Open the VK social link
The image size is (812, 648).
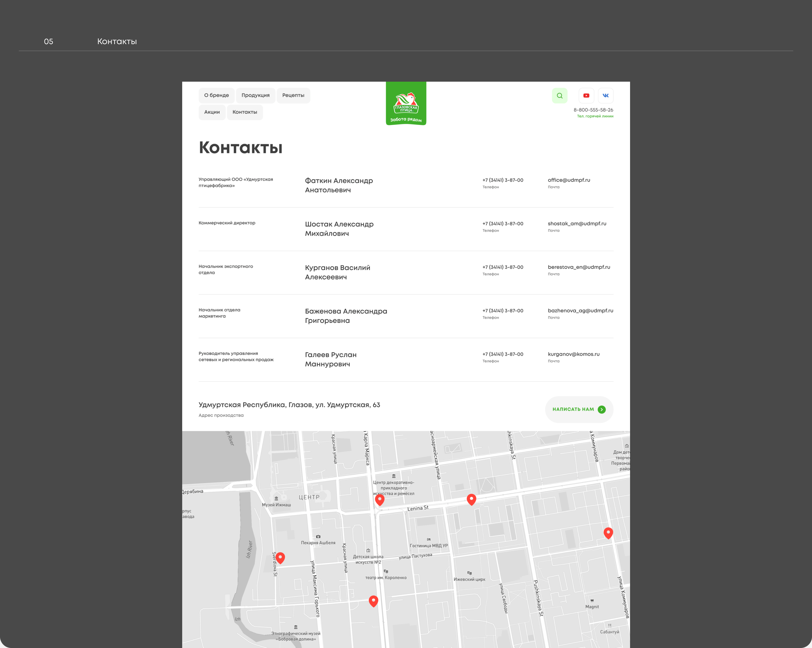[x=605, y=96]
